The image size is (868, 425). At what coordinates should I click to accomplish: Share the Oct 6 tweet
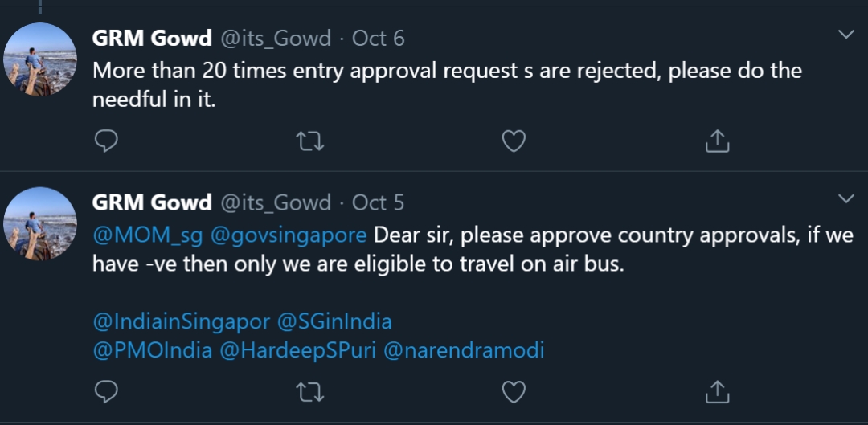tap(718, 141)
